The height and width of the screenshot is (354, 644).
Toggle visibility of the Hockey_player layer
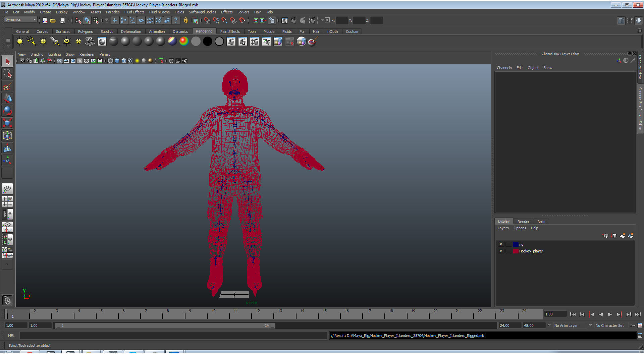pos(501,251)
